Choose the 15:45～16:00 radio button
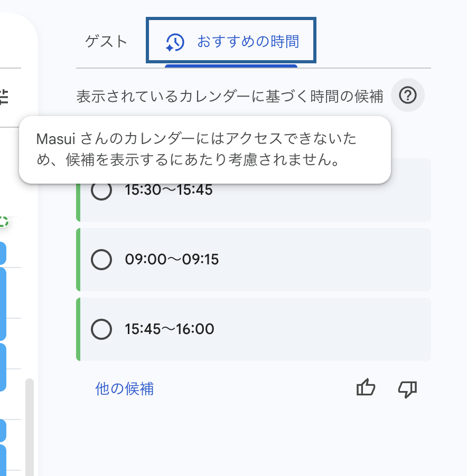The image size is (467, 476). click(x=101, y=329)
